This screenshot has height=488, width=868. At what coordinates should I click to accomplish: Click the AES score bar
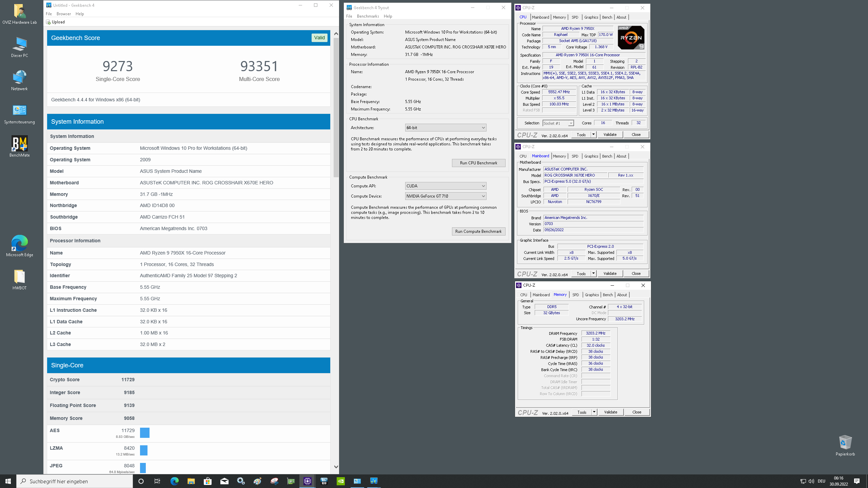pos(145,433)
